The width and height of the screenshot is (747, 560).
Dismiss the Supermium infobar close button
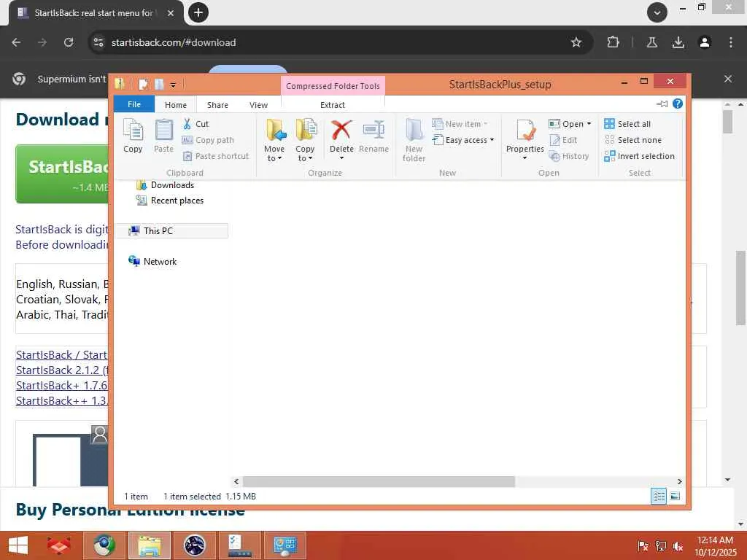point(728,79)
